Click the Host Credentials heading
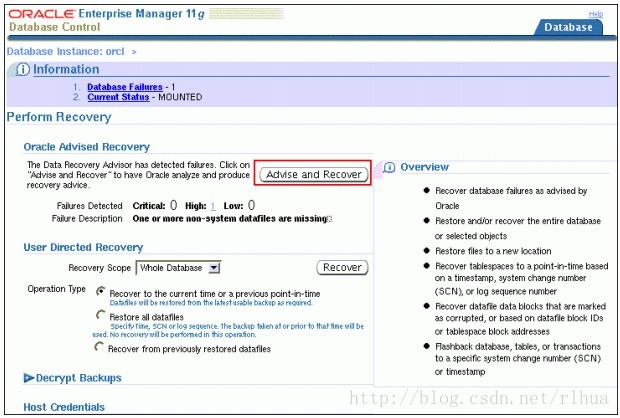 pyautogui.click(x=64, y=407)
